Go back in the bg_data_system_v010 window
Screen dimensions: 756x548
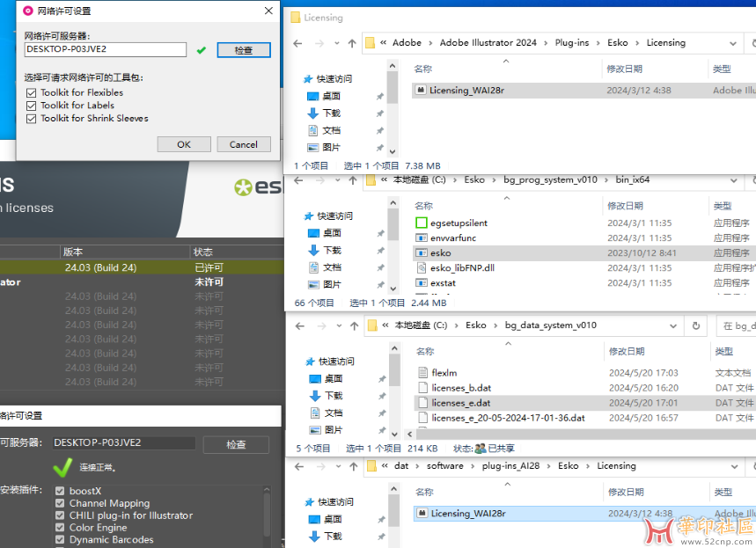(300, 326)
